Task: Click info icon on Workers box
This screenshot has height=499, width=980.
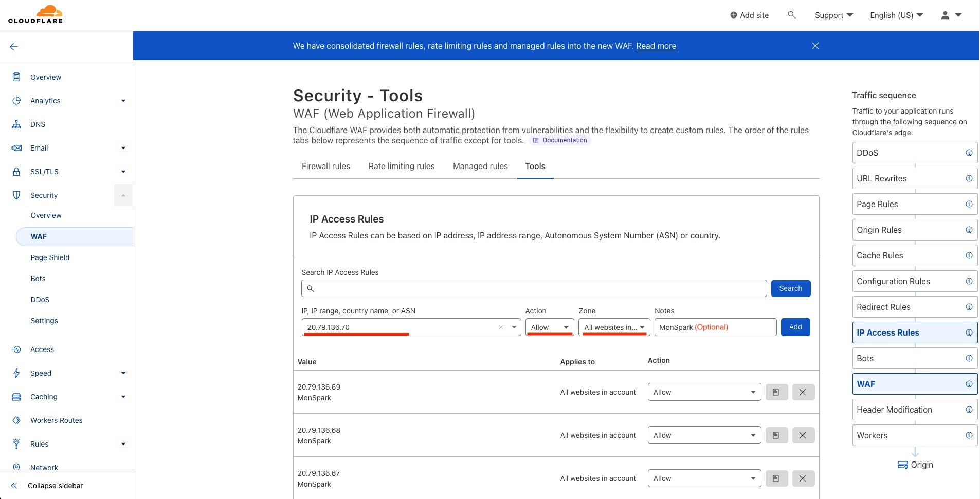Action: point(969,435)
